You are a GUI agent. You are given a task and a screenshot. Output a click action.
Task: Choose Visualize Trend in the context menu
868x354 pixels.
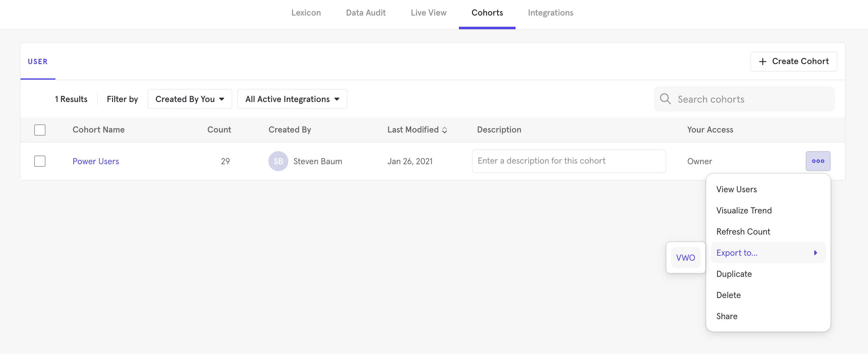744,211
